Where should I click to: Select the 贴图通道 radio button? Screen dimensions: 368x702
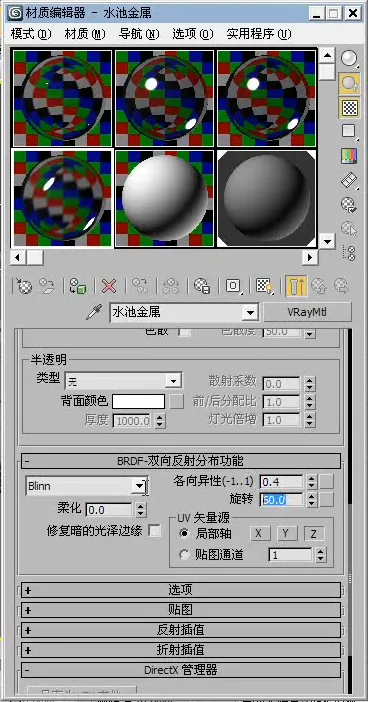[184, 555]
